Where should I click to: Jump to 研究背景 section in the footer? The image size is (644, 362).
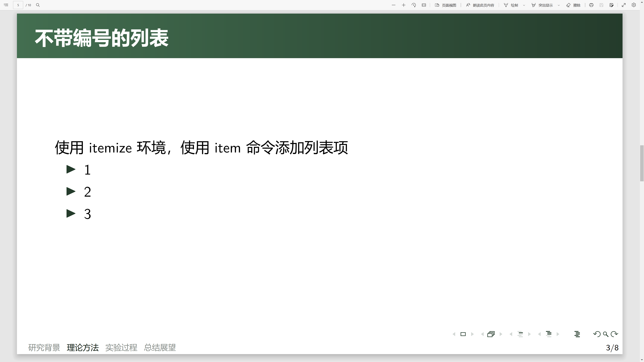(44, 348)
